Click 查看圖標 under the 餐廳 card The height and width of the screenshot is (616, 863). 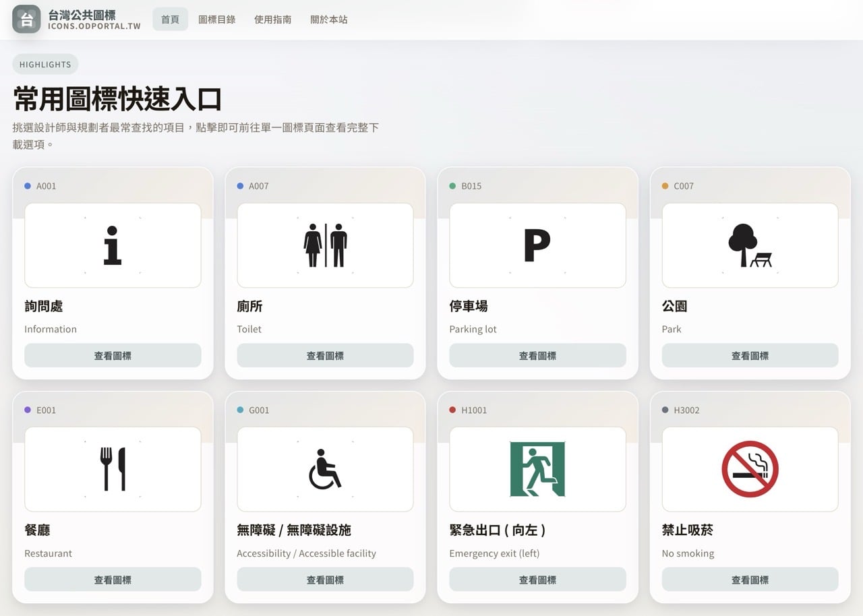tap(112, 579)
